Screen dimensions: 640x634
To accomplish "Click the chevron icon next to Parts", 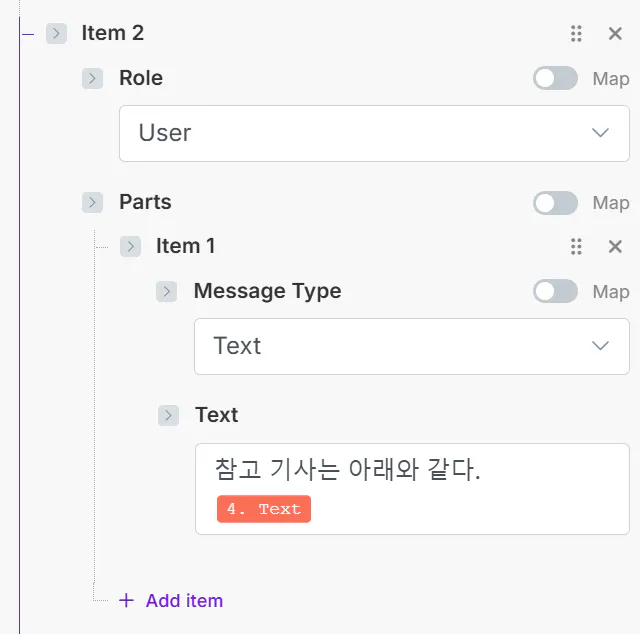I will point(93,203).
